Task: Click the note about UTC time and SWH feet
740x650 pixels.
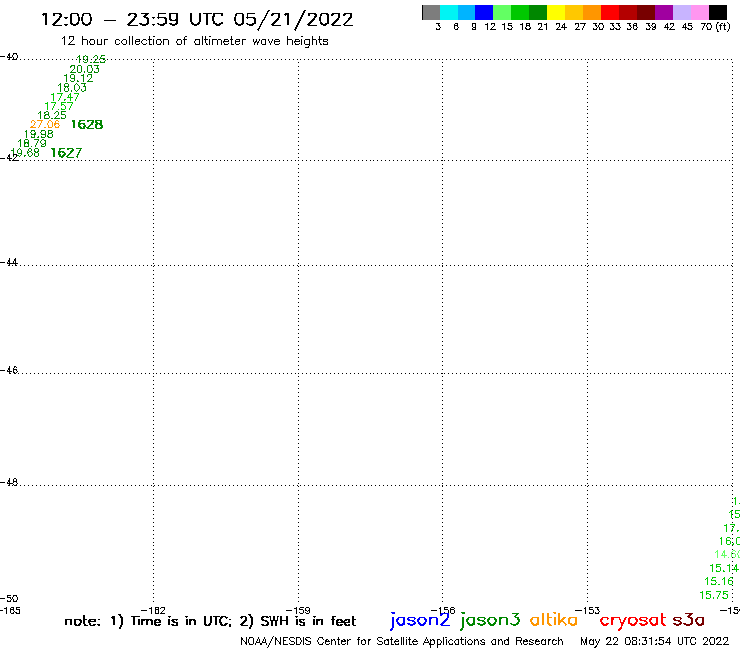Action: pos(210,621)
